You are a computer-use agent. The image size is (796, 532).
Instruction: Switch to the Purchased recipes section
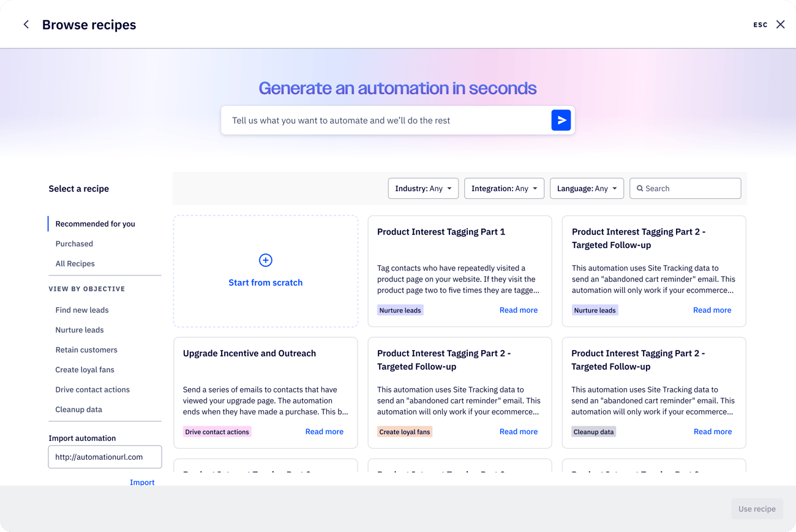tap(74, 244)
